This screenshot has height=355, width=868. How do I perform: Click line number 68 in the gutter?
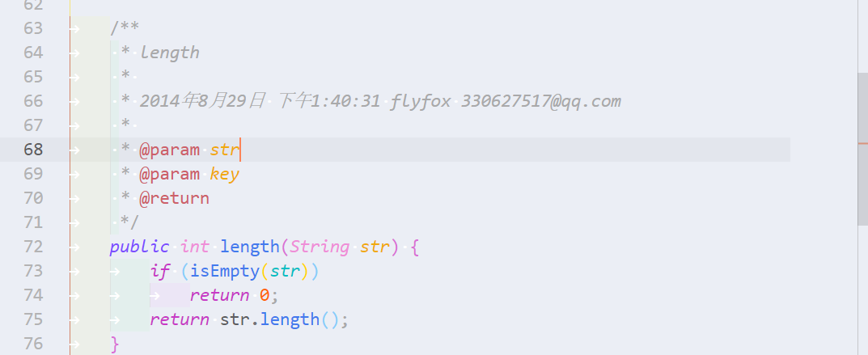point(33,150)
